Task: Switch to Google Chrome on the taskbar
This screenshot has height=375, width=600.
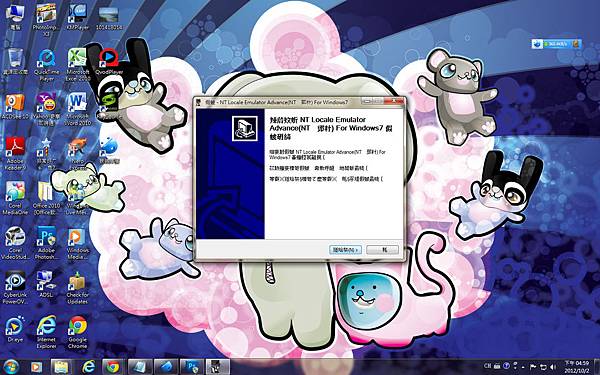Action: coord(113,367)
